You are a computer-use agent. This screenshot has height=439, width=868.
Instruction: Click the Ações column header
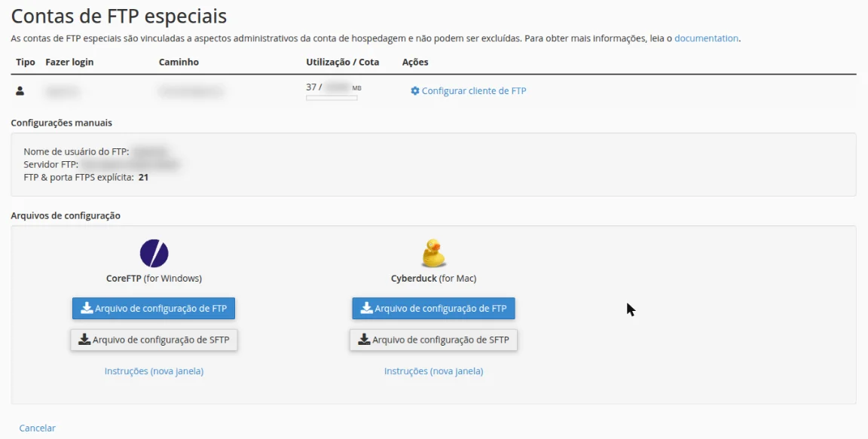415,62
